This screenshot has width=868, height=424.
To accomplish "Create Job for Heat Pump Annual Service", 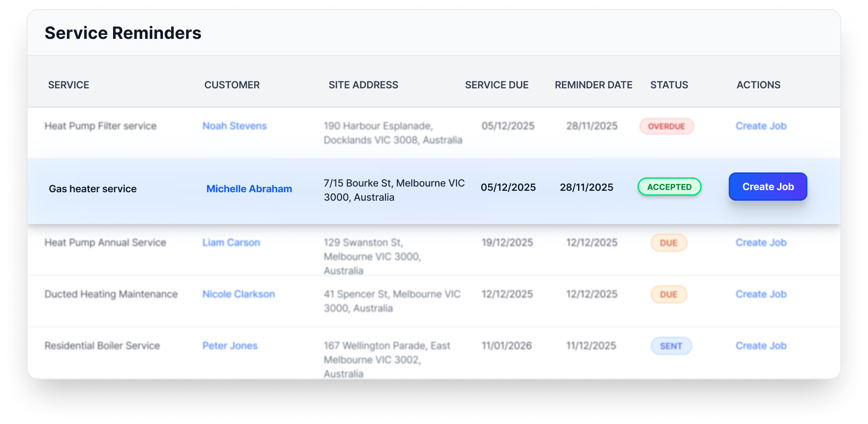I will (761, 242).
